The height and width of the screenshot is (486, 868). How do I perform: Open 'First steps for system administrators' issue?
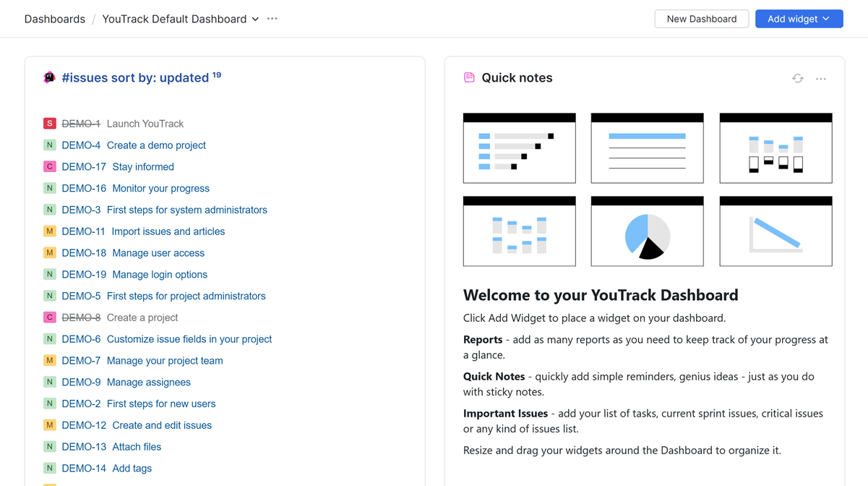tap(187, 210)
